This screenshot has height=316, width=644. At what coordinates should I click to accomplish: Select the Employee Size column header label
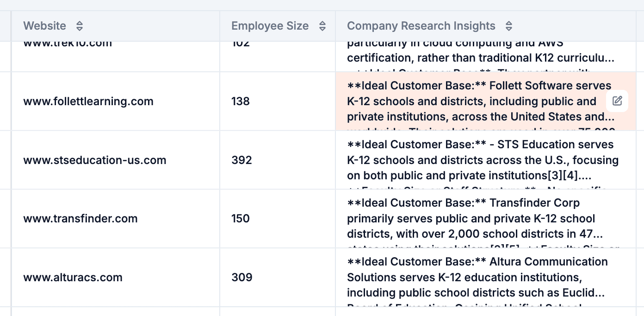(x=270, y=26)
